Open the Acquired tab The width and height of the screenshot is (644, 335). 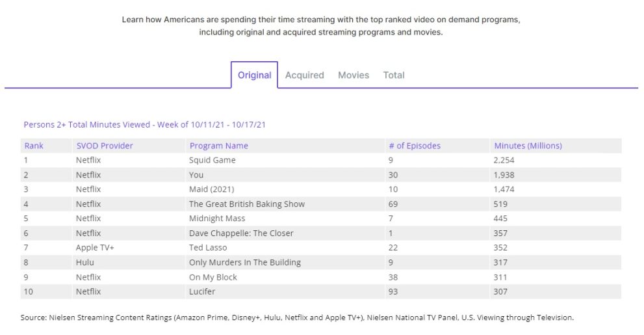pos(304,75)
